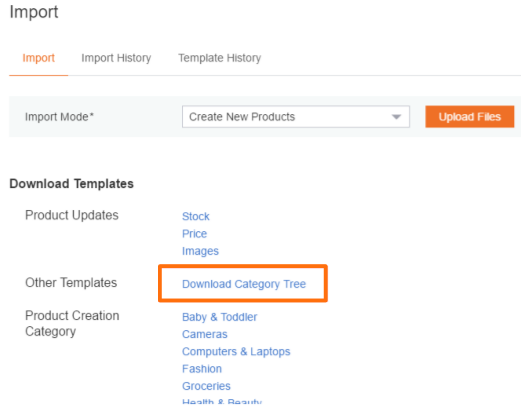Open the Import History tab
The height and width of the screenshot is (407, 521).
(116, 58)
